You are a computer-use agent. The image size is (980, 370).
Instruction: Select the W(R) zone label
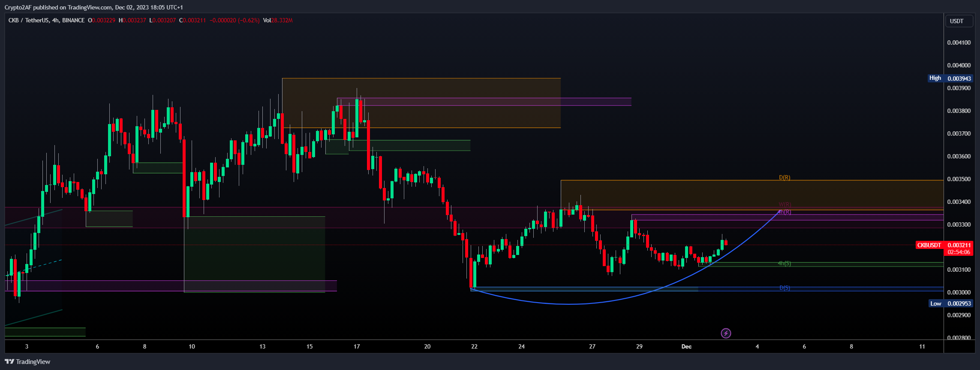(785, 204)
